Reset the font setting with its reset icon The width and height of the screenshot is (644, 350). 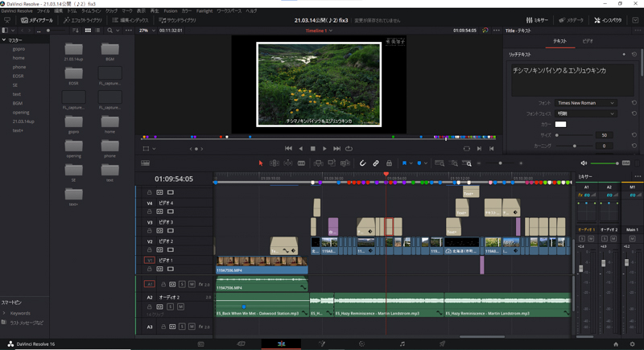coord(634,103)
